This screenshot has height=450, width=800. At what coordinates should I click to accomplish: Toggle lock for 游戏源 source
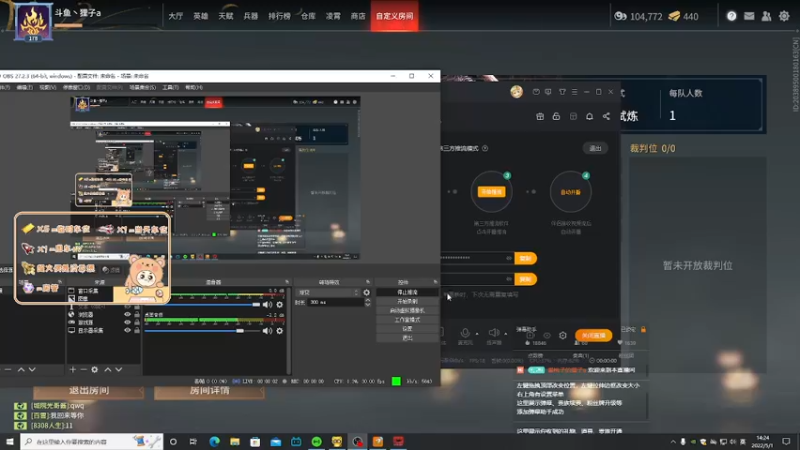pyautogui.click(x=137, y=322)
